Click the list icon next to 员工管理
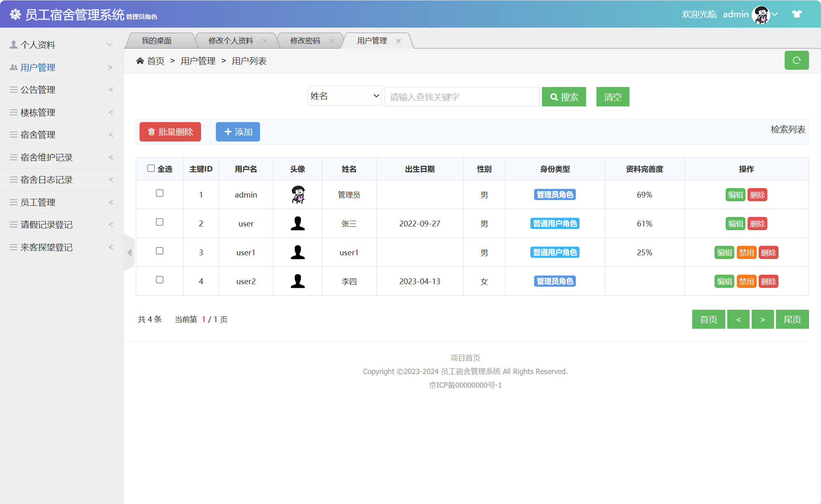This screenshot has width=821, height=504. (12, 202)
